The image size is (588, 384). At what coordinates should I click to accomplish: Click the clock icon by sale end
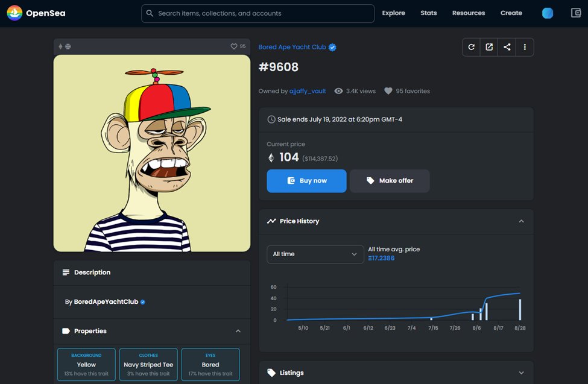271,119
